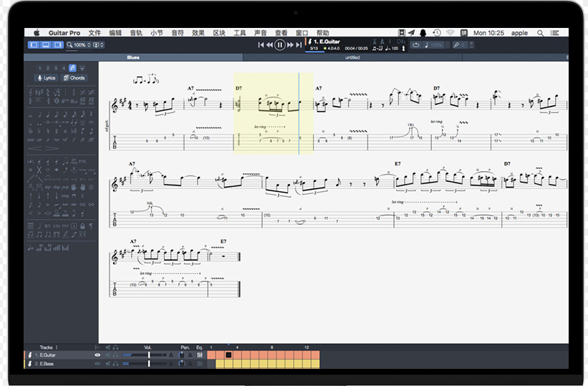Select voice 4 in the palette
The image size is (588, 386).
63,68
